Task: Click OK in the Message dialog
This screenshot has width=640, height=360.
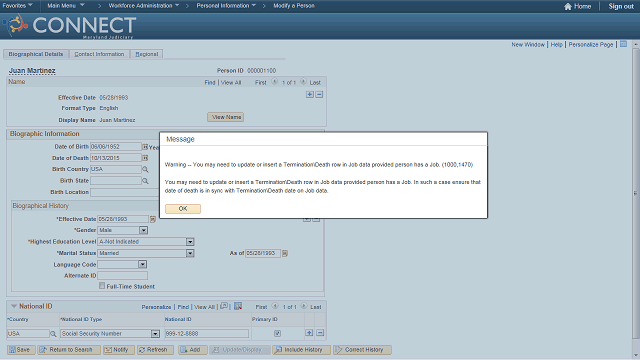Action: coord(183,209)
